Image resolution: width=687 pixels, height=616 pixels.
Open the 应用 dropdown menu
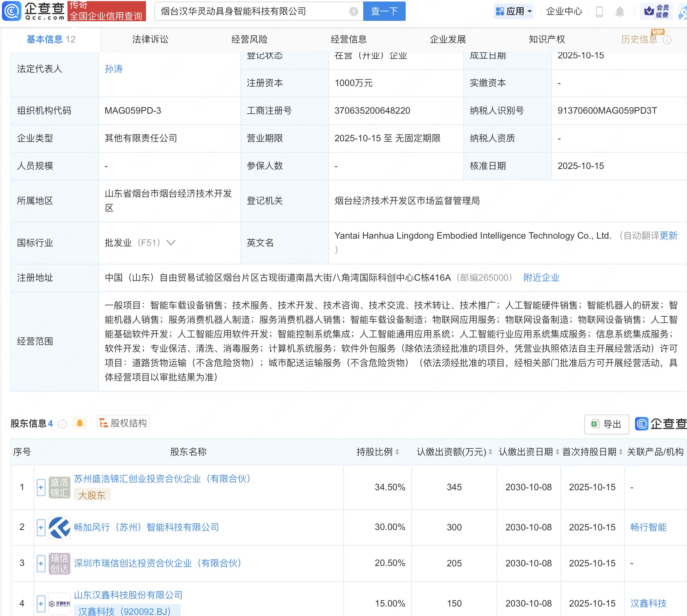click(x=514, y=11)
